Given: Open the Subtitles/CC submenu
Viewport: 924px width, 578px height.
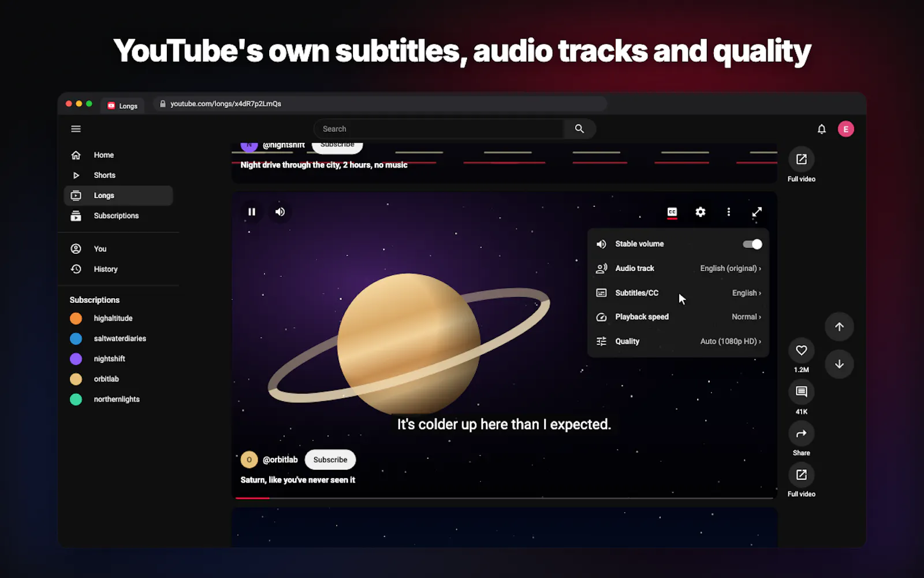Looking at the screenshot, I should tap(679, 293).
